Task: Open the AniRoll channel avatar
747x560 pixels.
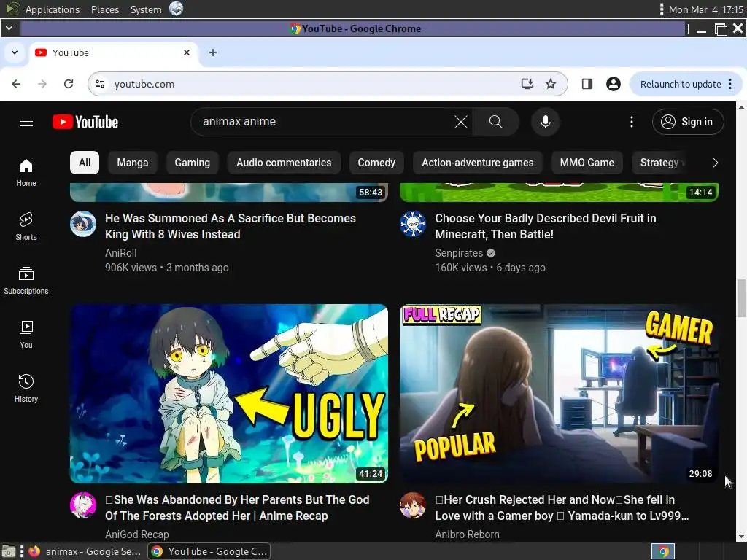Action: (83, 224)
